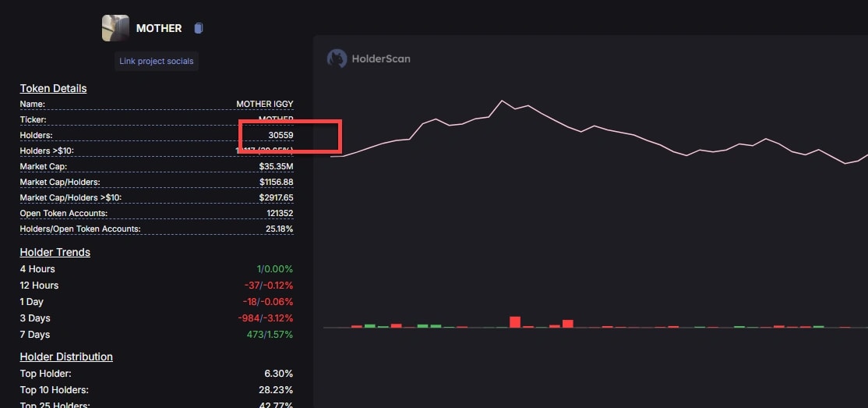Select the Holder Trends heading

point(55,252)
